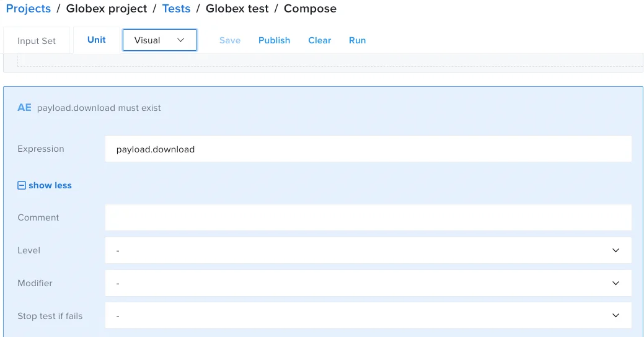The image size is (644, 337).
Task: Click into the Comment text field
Action: pos(368,218)
